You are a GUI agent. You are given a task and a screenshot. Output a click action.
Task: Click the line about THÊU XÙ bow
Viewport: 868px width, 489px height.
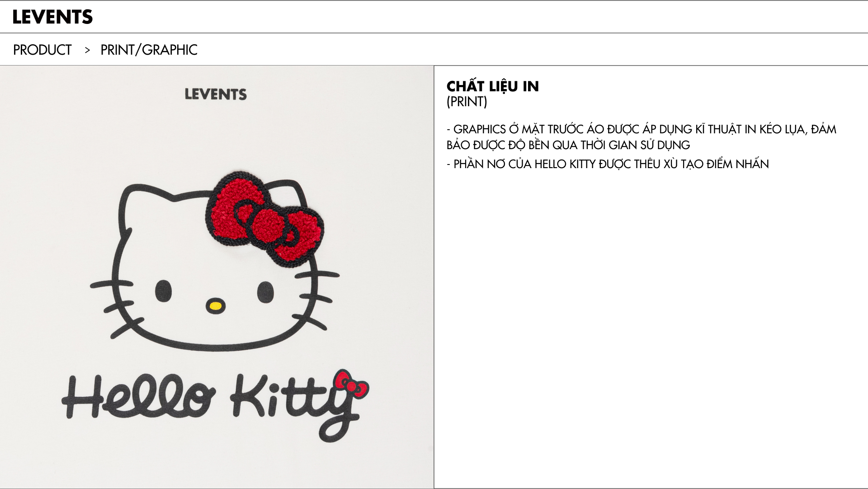[608, 164]
